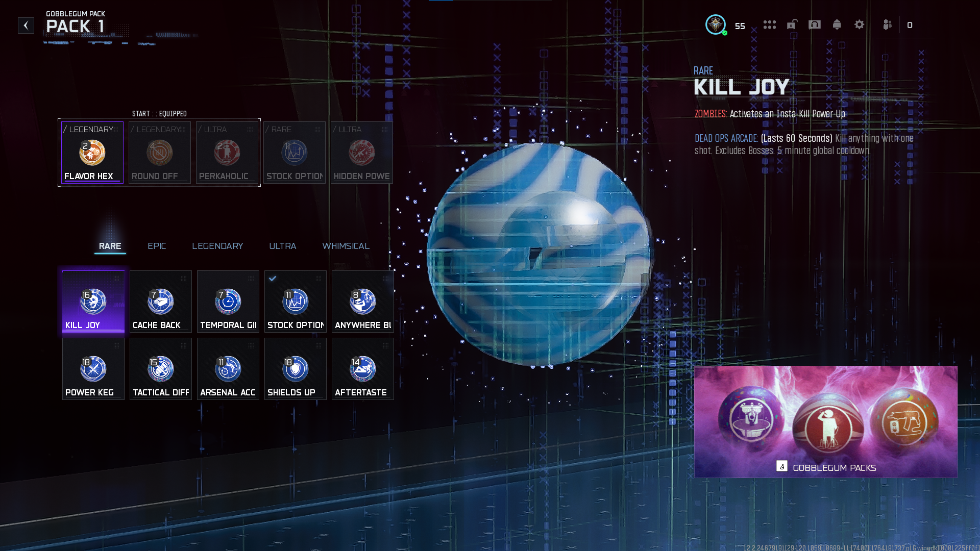Viewport: 980px width, 551px height.
Task: Switch to the Epic tab
Action: pyautogui.click(x=157, y=246)
